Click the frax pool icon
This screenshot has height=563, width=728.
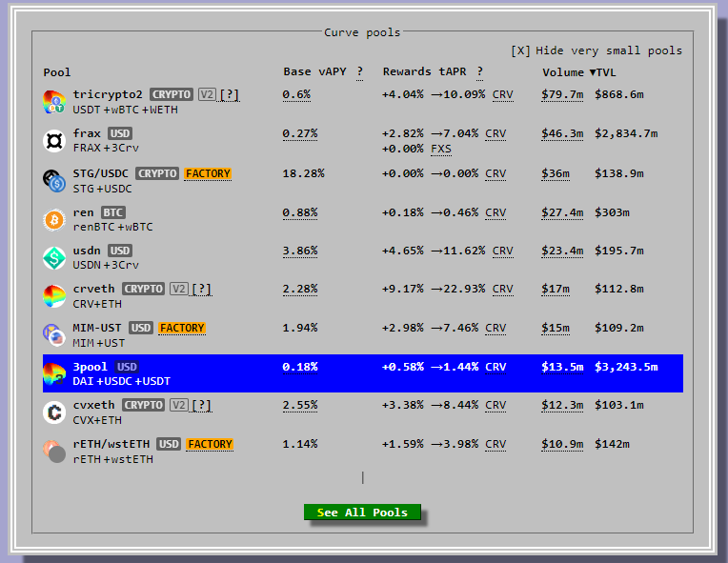tap(54, 141)
